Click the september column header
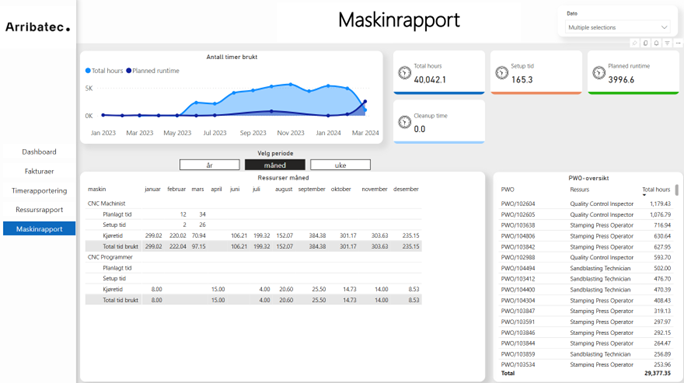Viewport: 684px width, 383px height. pos(312,189)
